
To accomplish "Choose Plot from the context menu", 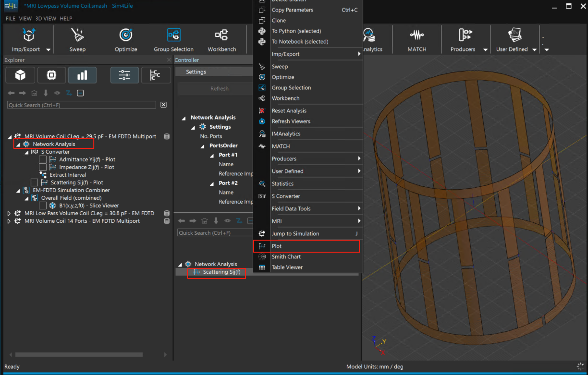I will click(277, 246).
